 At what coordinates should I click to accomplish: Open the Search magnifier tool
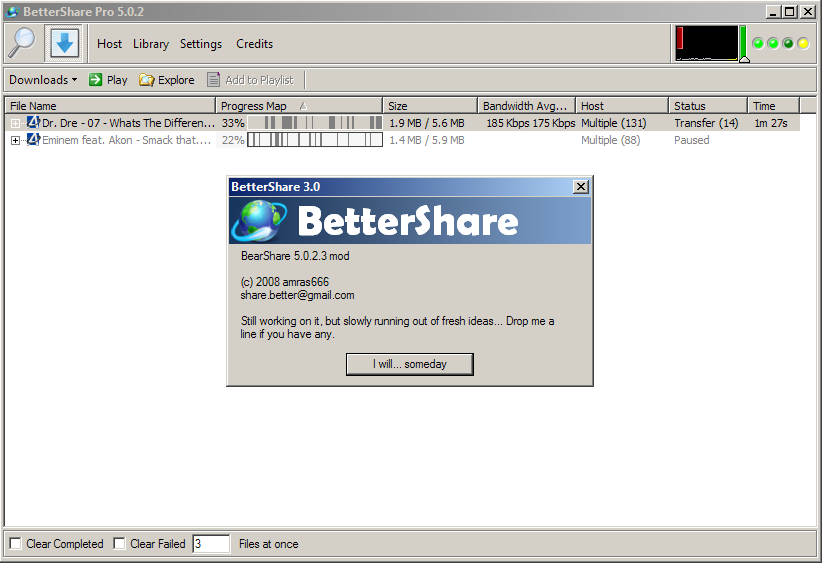tap(21, 44)
